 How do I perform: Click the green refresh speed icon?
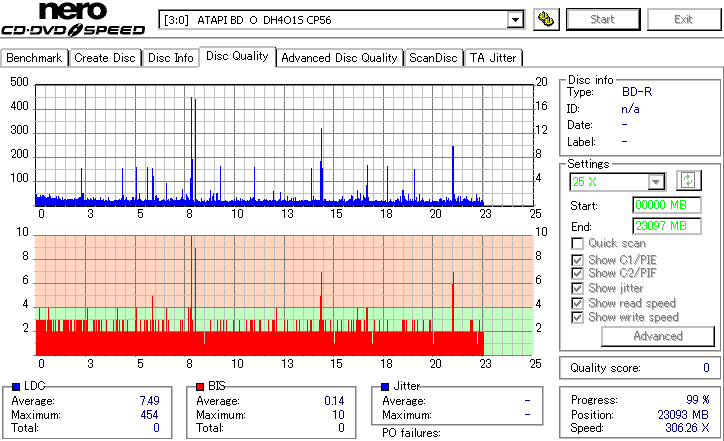(688, 181)
